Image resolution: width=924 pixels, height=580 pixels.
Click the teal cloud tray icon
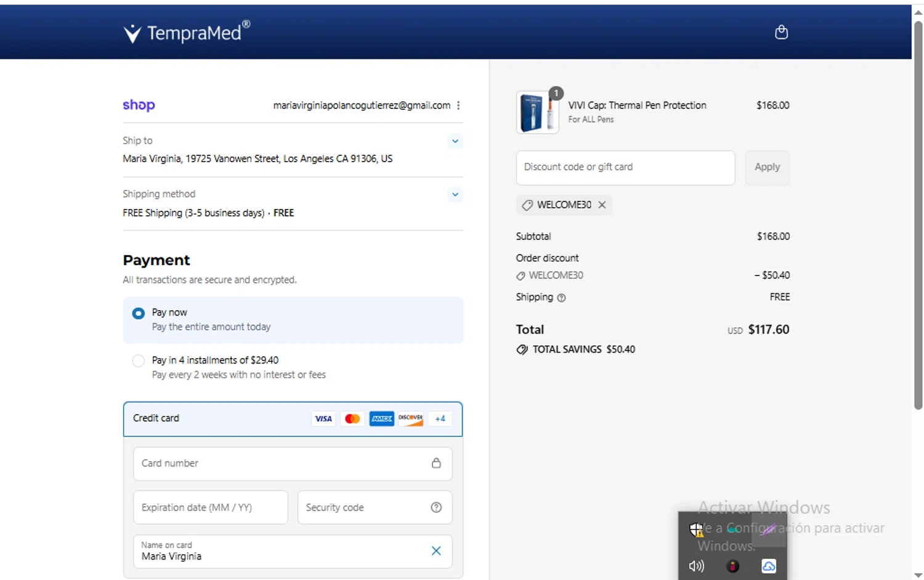point(732,529)
